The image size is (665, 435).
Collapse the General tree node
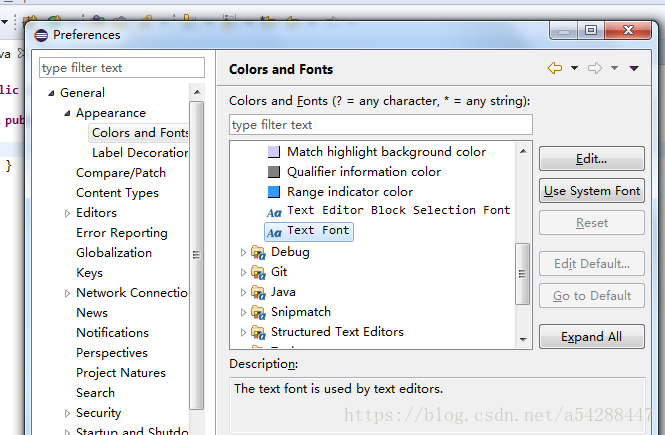coord(51,93)
